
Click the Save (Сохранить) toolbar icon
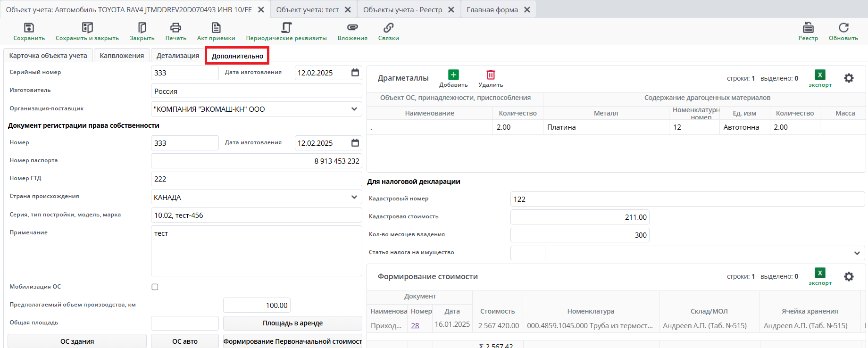pyautogui.click(x=29, y=28)
